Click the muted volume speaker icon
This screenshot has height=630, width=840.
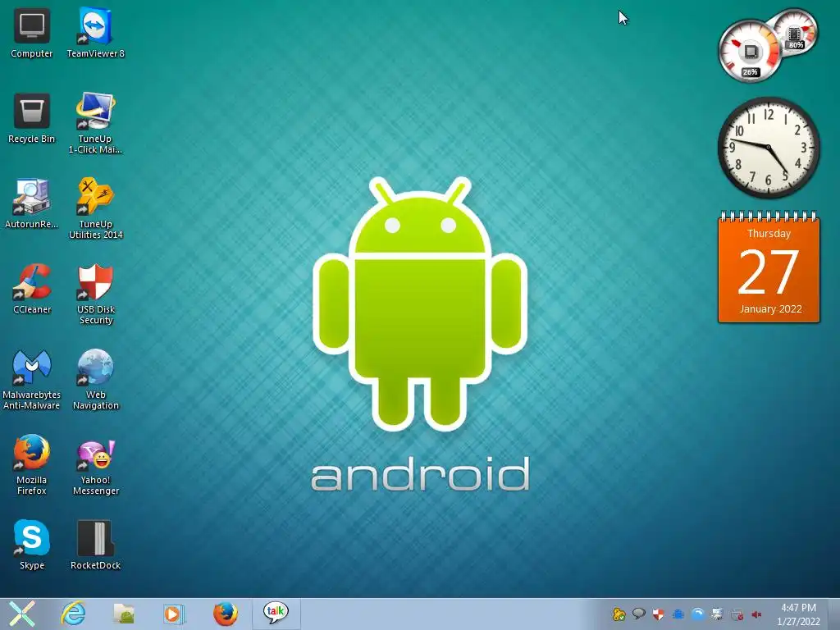756,614
